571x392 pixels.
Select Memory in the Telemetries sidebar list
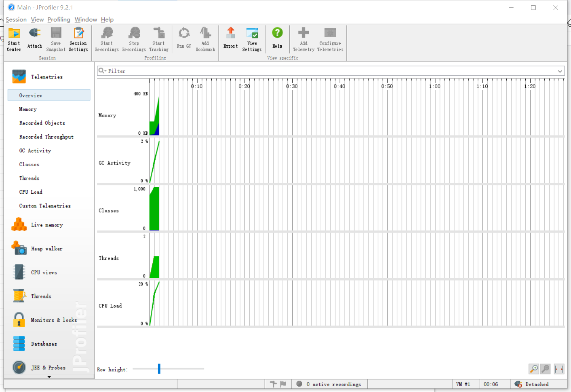pyautogui.click(x=28, y=109)
